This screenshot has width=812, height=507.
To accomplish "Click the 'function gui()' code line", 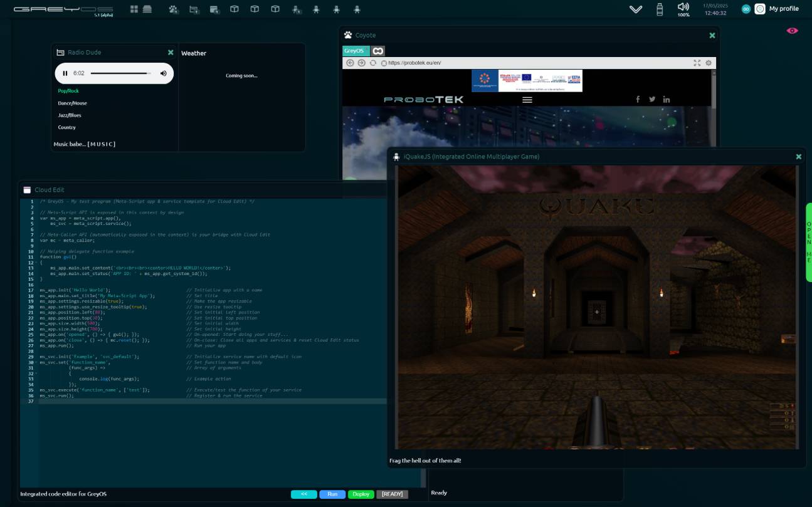I will tap(58, 257).
